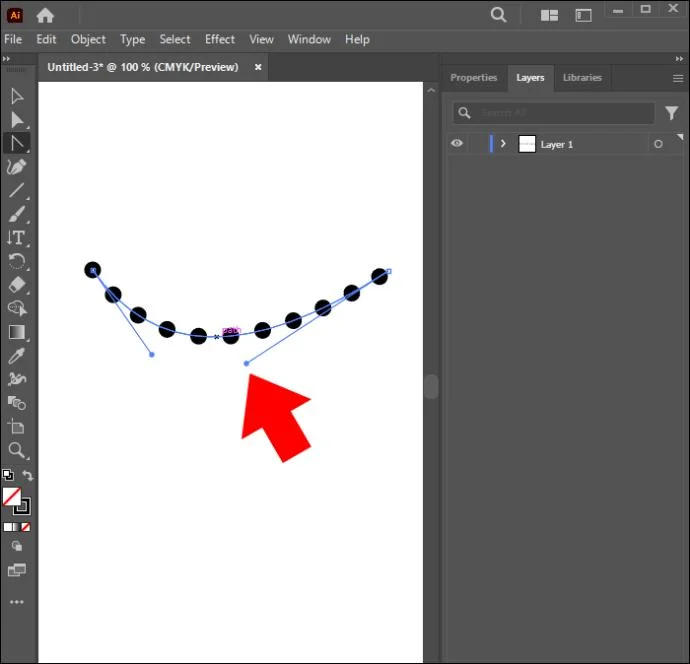Choose the Anchor Point tool
Screen dimensions: 690x664
coord(17,143)
